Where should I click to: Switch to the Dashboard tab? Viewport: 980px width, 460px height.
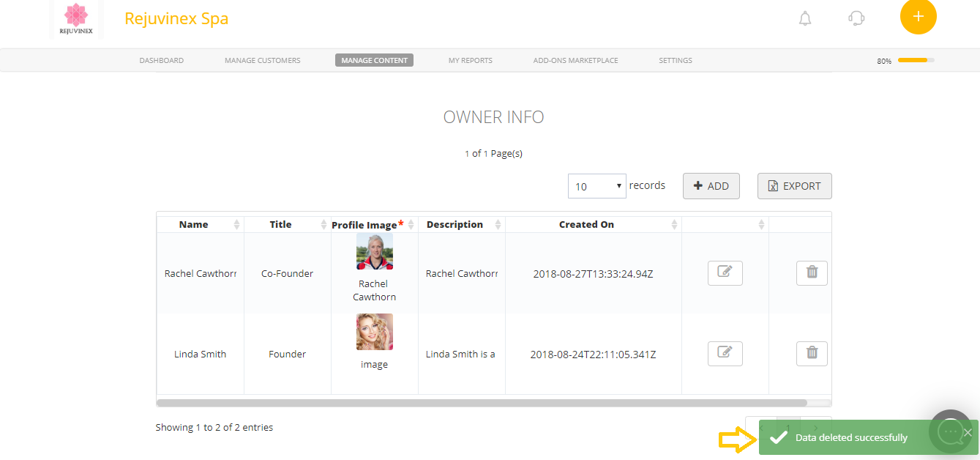(161, 60)
